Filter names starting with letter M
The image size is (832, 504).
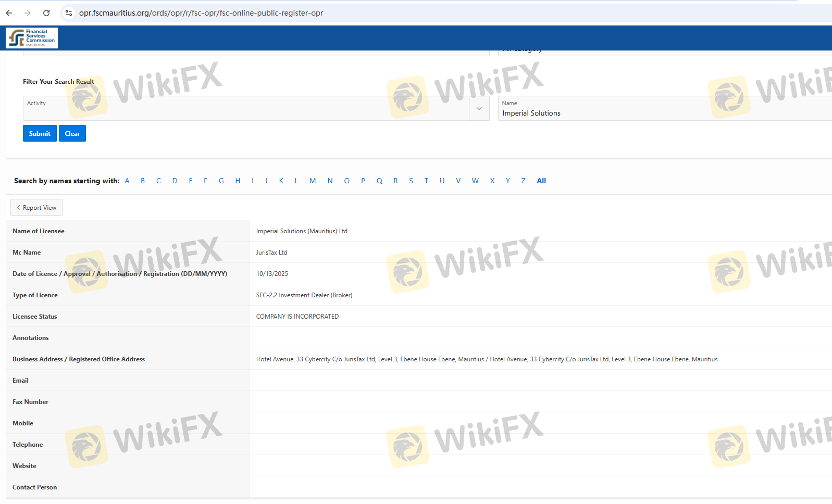pyautogui.click(x=313, y=181)
